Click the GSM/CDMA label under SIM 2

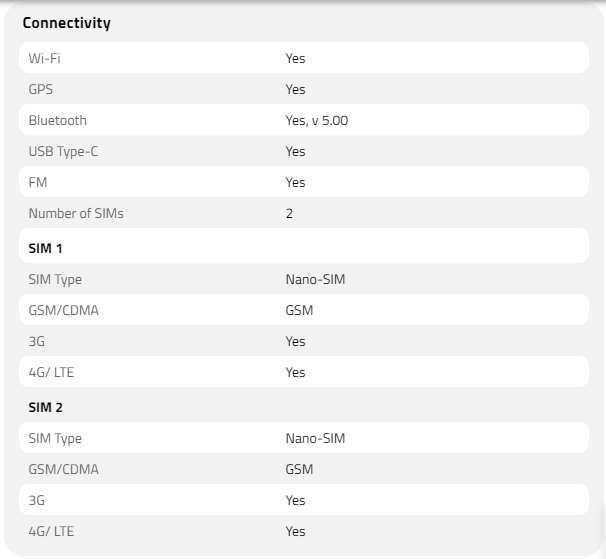63,469
